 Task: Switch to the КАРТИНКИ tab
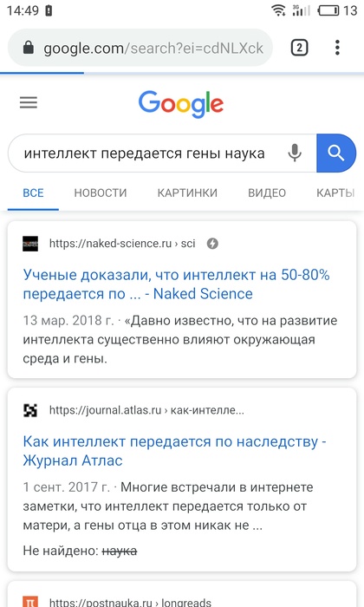187,193
